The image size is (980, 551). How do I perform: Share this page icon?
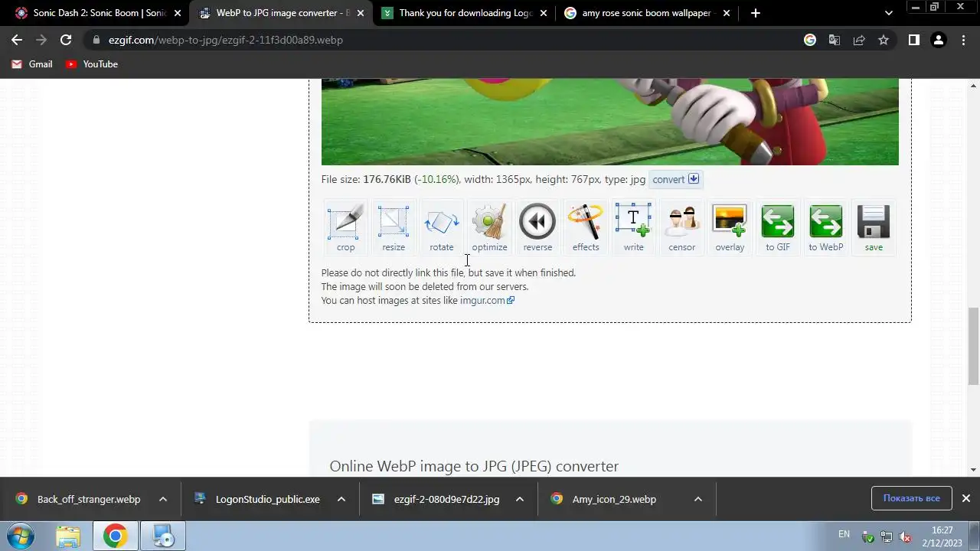pyautogui.click(x=859, y=40)
